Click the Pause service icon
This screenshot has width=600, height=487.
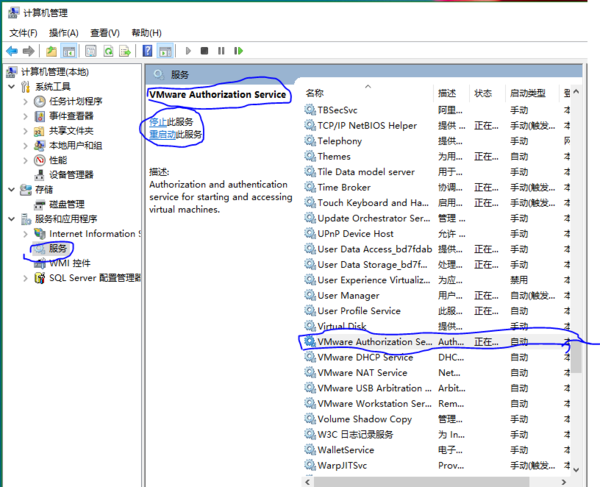221,50
